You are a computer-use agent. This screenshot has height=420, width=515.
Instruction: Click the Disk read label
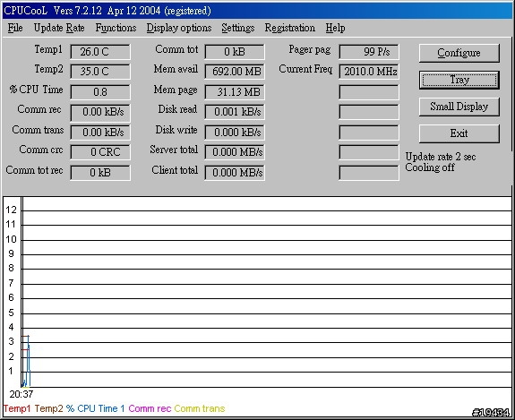pyautogui.click(x=177, y=109)
